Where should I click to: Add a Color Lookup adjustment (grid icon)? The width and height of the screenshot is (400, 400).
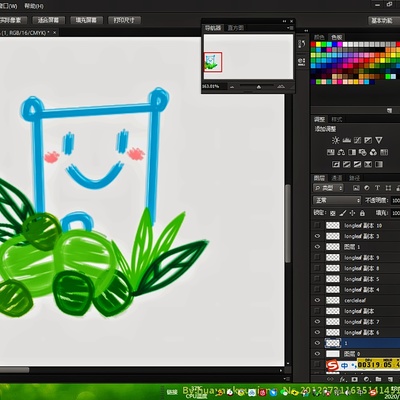pos(384,152)
